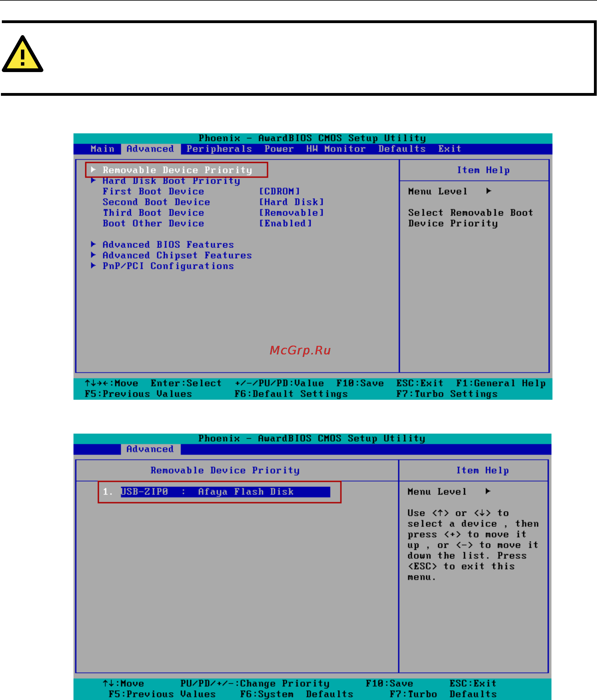Go to the HW Monitor tab
The width and height of the screenshot is (597, 700).
[336, 149]
